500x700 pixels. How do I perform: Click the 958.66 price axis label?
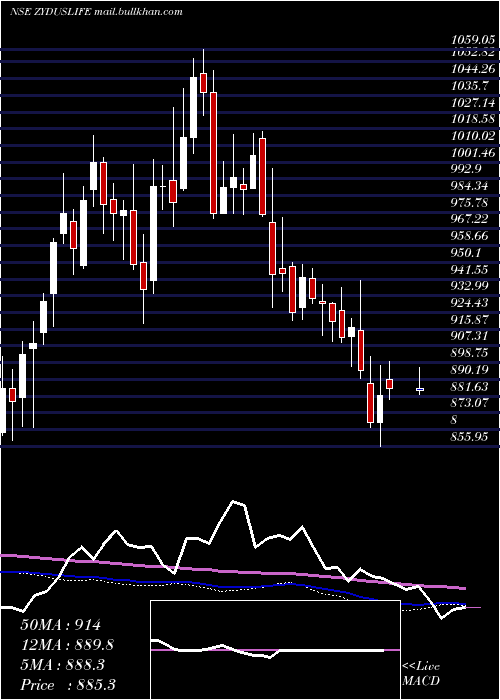coord(470,236)
